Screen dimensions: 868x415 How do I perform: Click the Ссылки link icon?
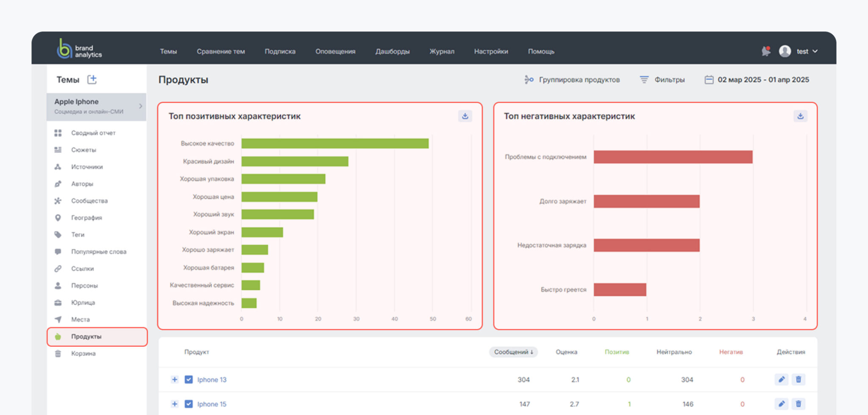[58, 269]
